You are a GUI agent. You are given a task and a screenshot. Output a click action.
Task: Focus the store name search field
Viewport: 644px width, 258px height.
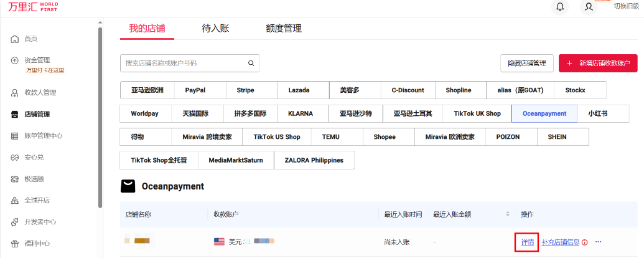pos(184,63)
